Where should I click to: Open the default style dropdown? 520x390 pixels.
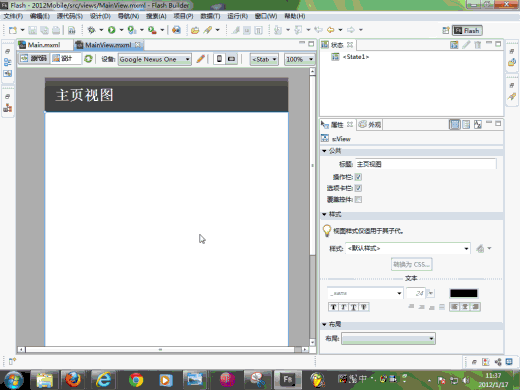click(x=408, y=248)
